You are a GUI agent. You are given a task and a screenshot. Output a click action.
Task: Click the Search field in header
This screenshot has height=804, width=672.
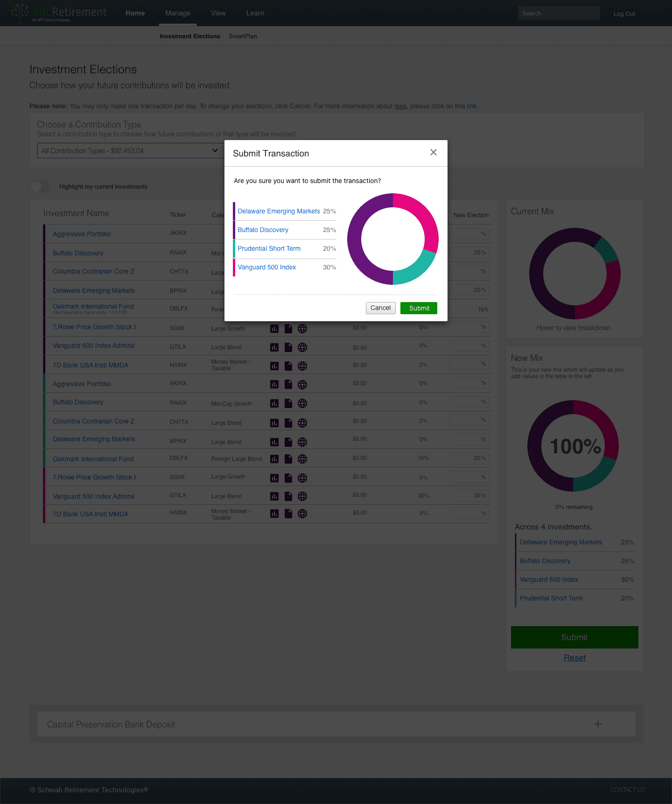(559, 13)
